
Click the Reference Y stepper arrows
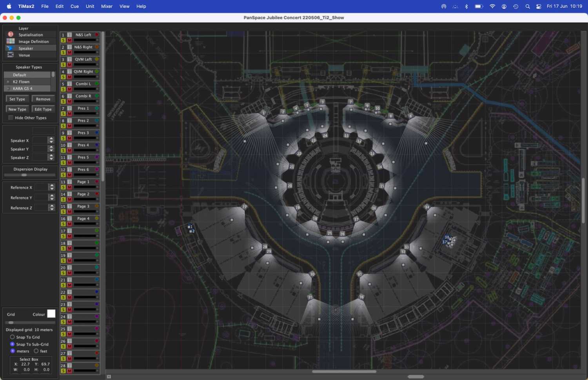[x=52, y=198]
